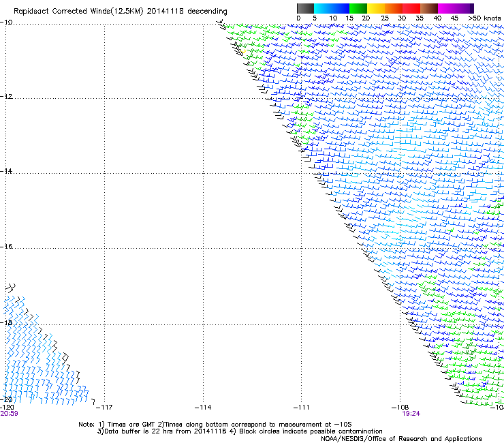The image size is (504, 443).
Task: Click the -114 longitude axis label
Action: [x=203, y=408]
